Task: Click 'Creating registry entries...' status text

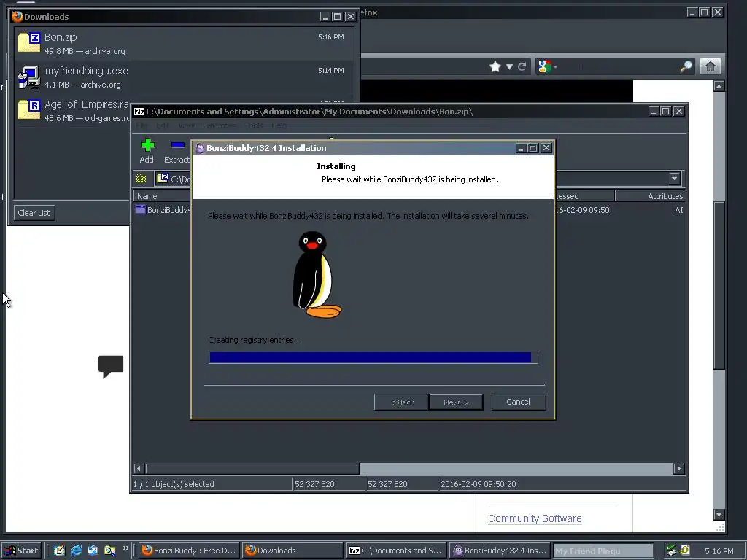Action: [255, 340]
